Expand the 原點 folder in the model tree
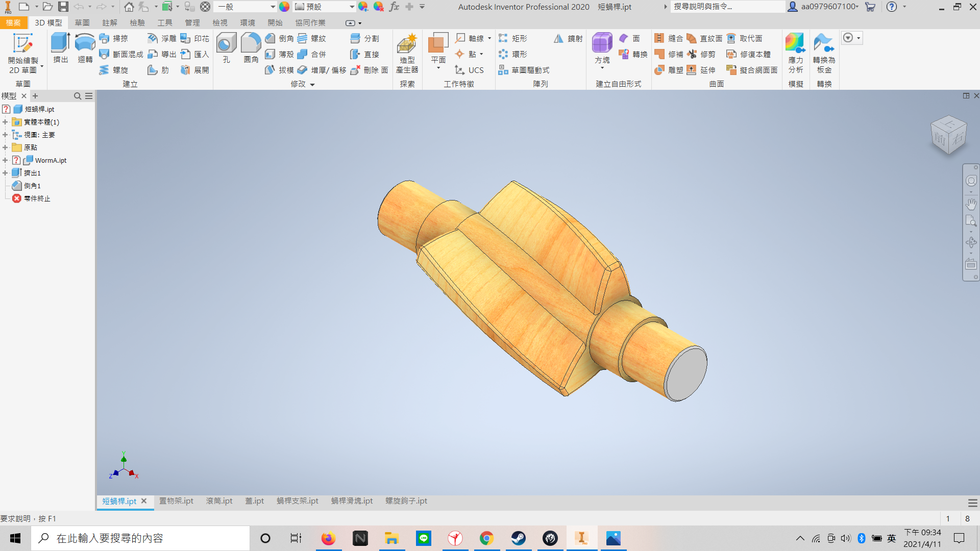Viewport: 980px width, 551px height. [x=5, y=147]
